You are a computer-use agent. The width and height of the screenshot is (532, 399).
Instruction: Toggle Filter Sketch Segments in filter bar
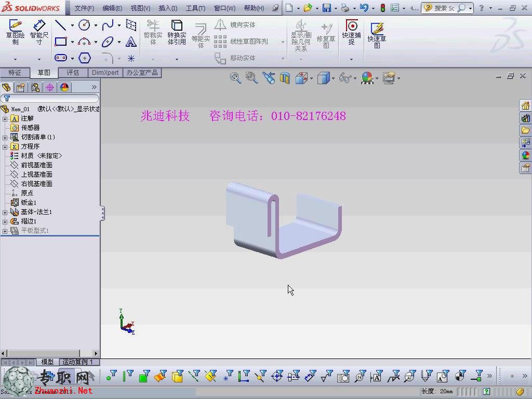coord(244,376)
